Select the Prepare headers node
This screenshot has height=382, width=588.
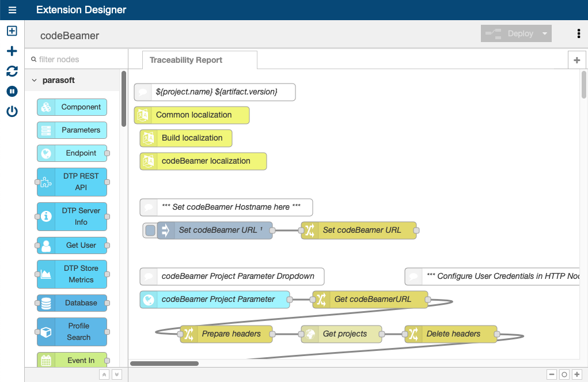(226, 334)
